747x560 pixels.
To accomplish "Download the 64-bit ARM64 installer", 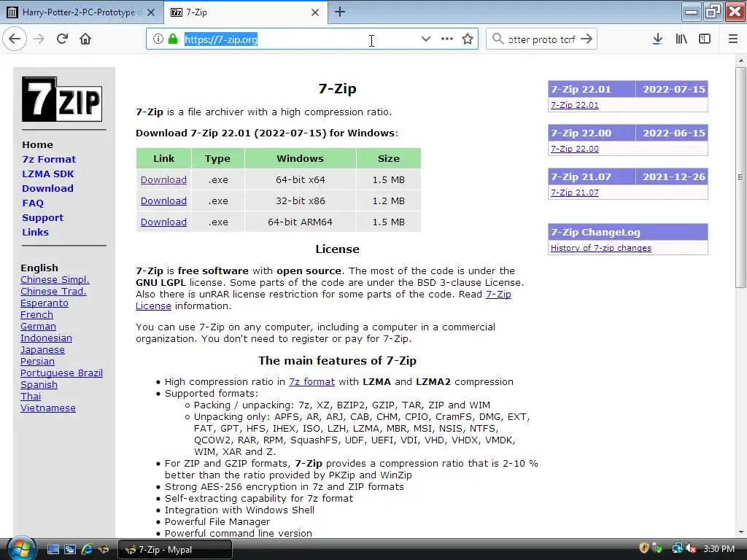I will (x=163, y=222).
